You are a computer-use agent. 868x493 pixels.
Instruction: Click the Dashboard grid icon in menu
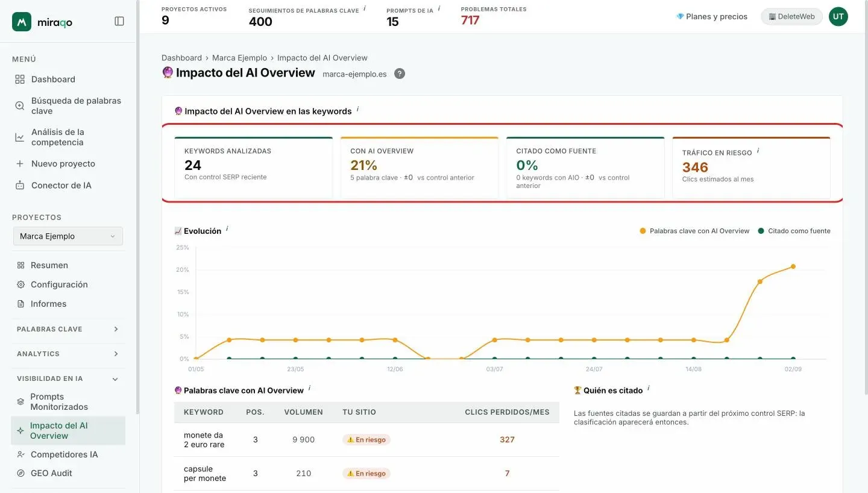click(x=20, y=80)
